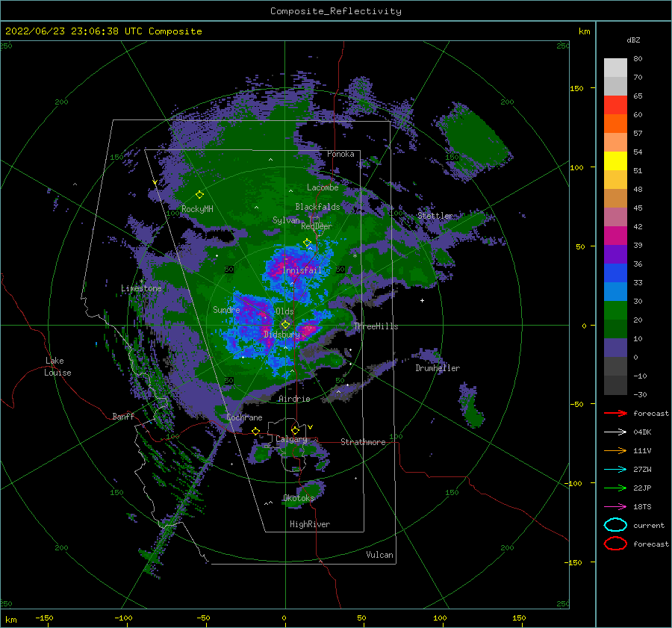Click the Okotoks city label
The width and height of the screenshot is (672, 628).
pos(299,497)
